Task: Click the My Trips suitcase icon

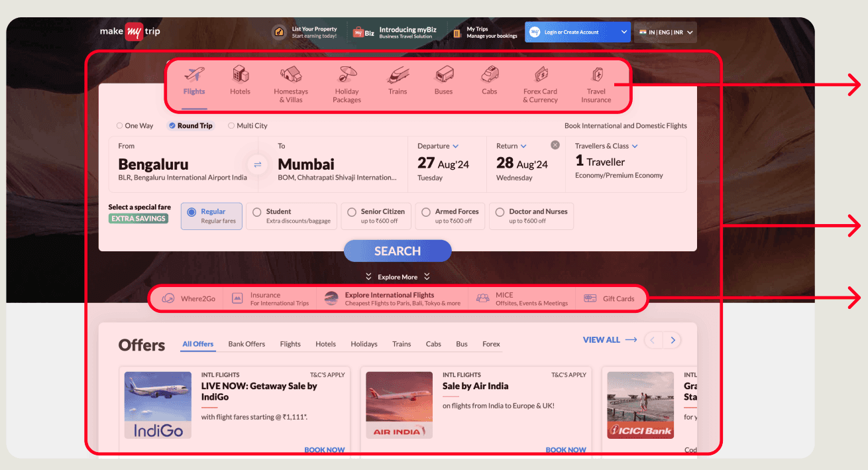Action: [457, 32]
